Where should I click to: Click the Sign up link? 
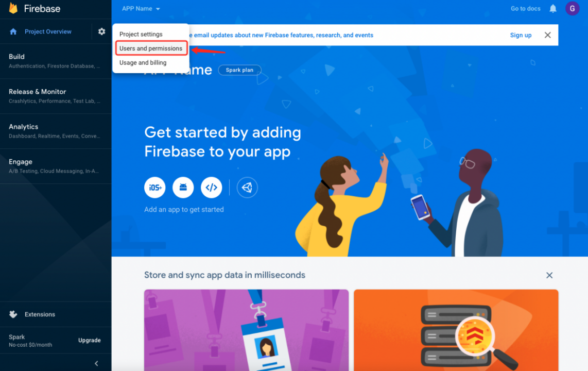point(521,35)
